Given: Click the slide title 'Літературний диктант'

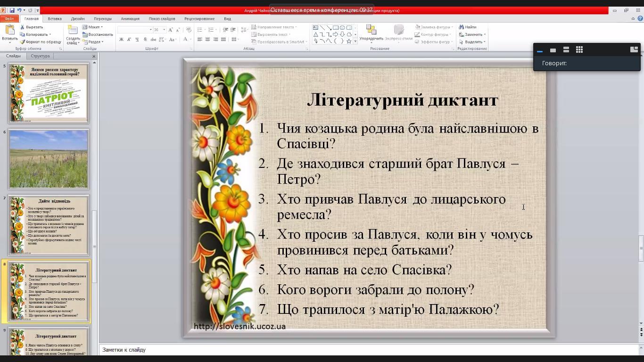Looking at the screenshot, I should click(x=403, y=100).
